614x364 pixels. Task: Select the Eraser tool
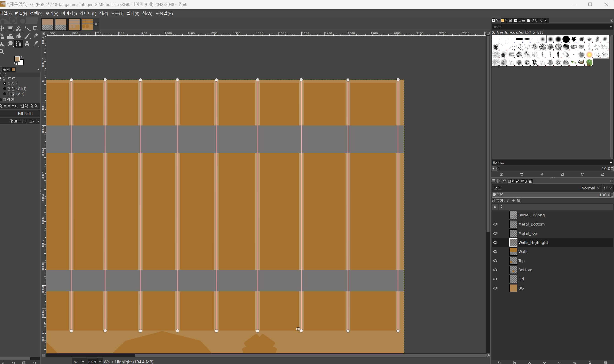click(36, 36)
